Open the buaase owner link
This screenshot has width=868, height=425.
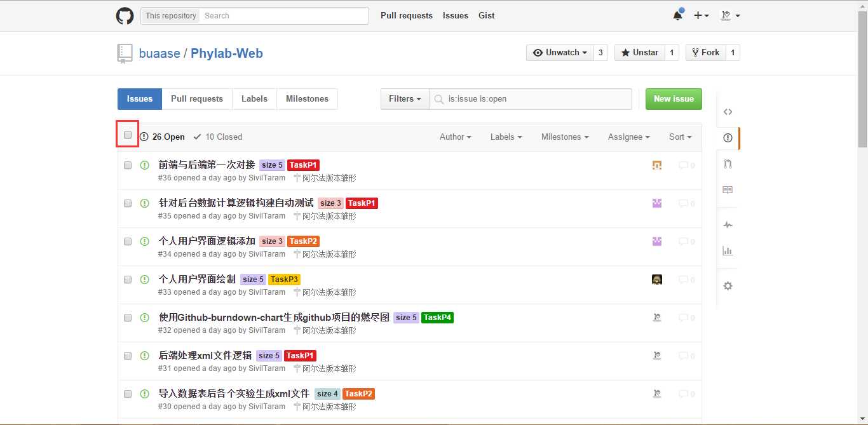159,53
